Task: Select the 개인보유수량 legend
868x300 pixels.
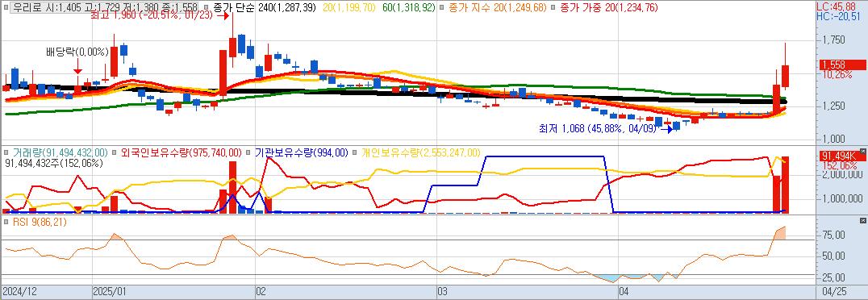Action: 421,152
